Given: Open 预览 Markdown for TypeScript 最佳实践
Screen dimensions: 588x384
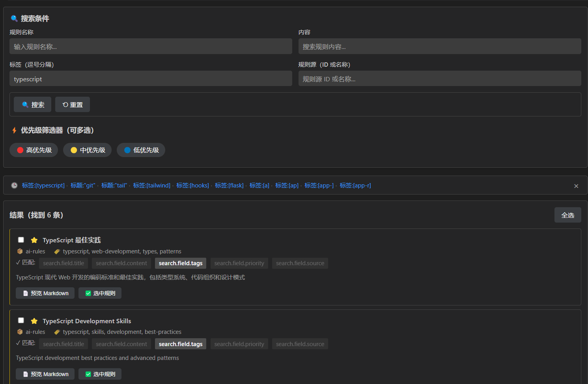Looking at the screenshot, I should (45, 293).
